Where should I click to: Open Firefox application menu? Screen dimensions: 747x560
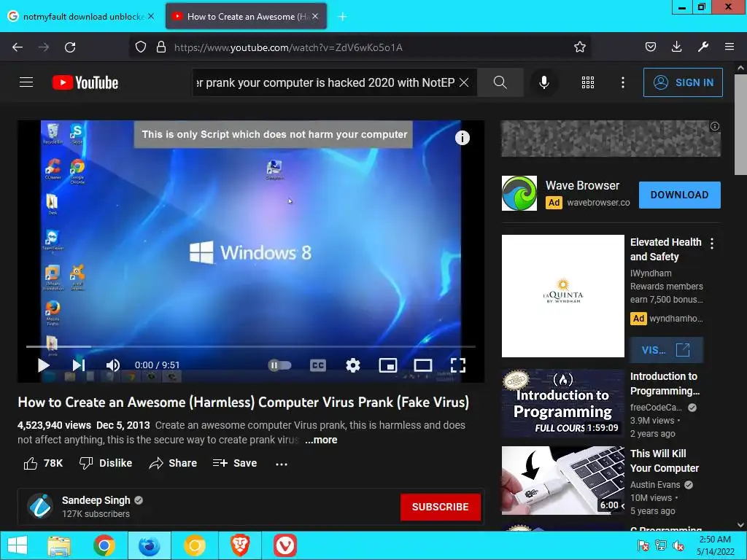729,47
